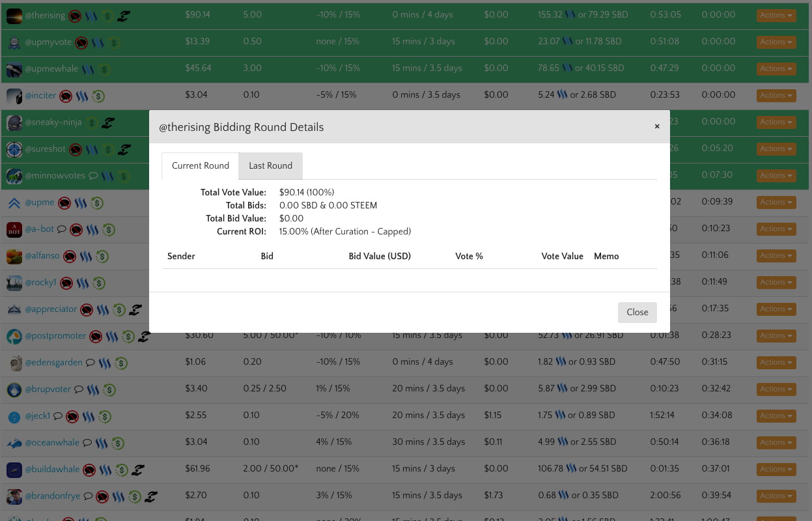Click the Steem logo icon next to @upmyvote

98,43
